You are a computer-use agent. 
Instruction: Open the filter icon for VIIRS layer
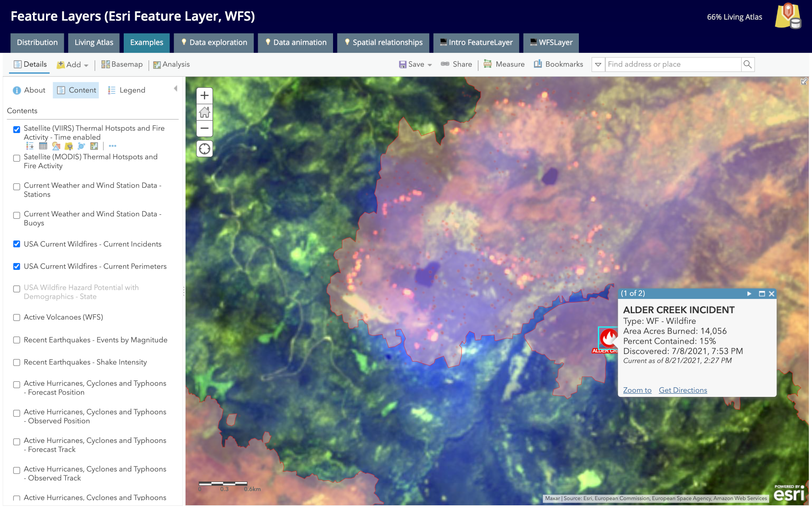(69, 146)
